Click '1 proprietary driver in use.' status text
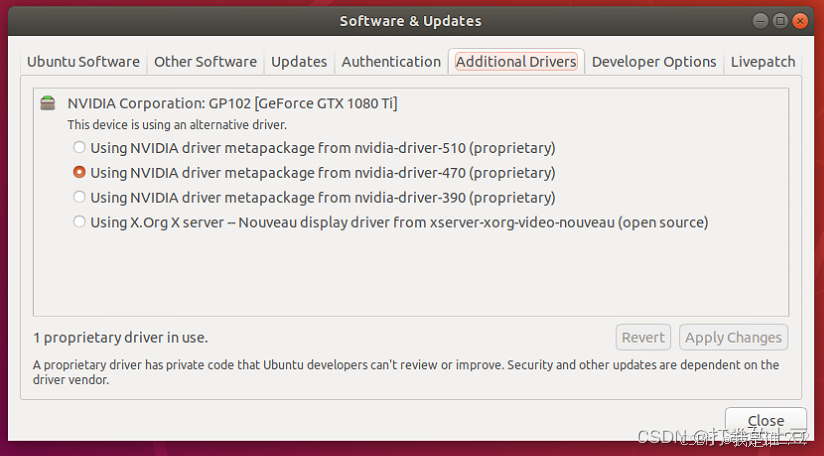Image resolution: width=824 pixels, height=456 pixels. coord(120,337)
